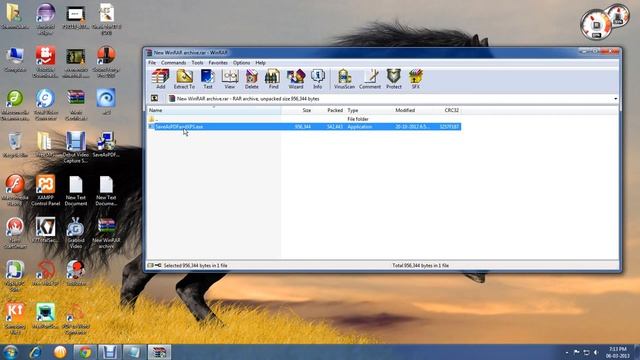Viewport: 640px width, 360px height.
Task: Open Google Chrome from the taskbar
Action: coord(85,352)
